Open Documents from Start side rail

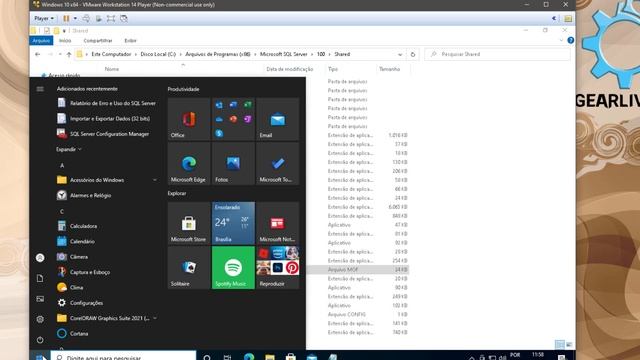(x=40, y=278)
